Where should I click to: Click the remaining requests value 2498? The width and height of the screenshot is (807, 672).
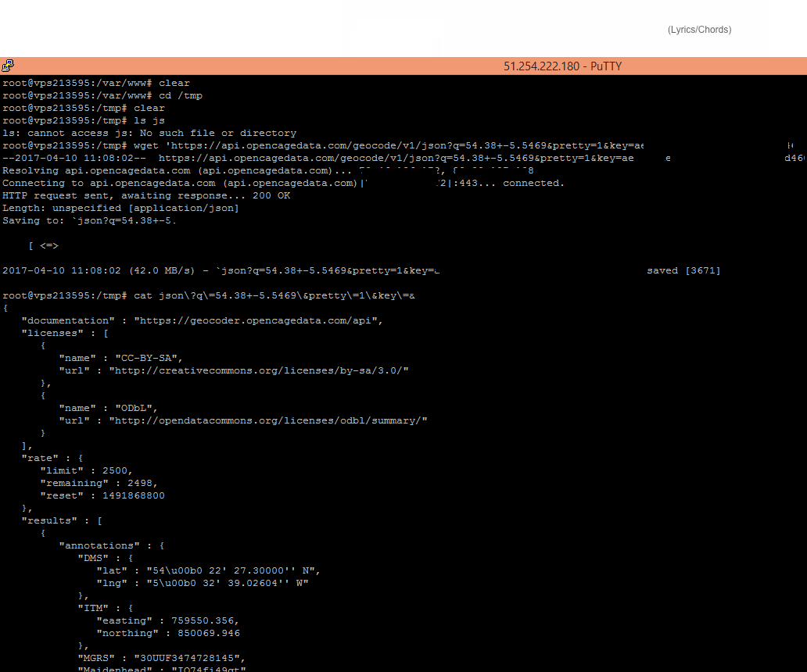pos(139,482)
